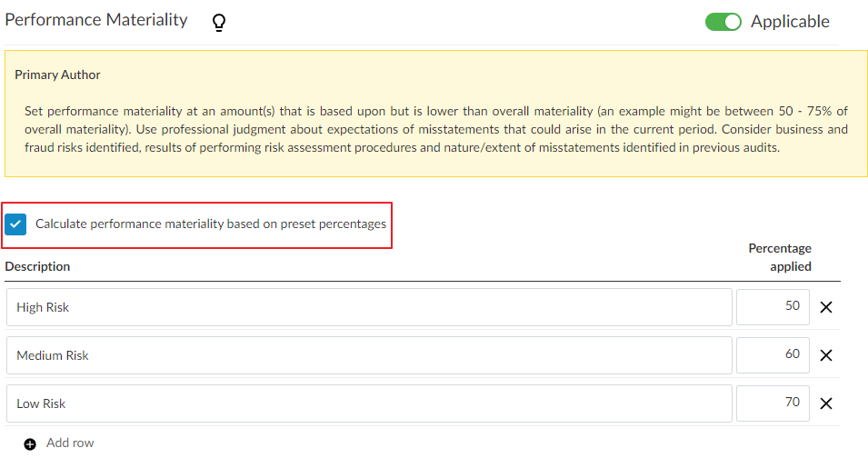Image resolution: width=868 pixels, height=458 pixels.
Task: Click the Description column header
Action: pyautogui.click(x=37, y=266)
